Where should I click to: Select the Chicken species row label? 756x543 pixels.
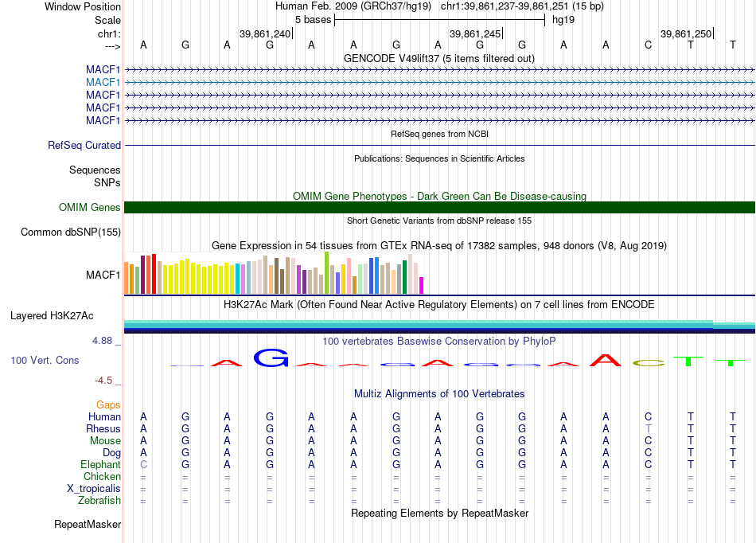[x=102, y=476]
